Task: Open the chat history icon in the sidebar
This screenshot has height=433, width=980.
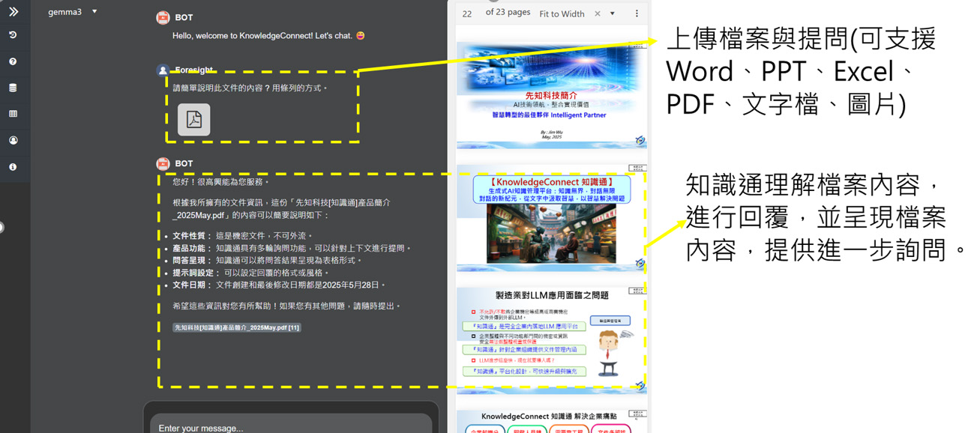Action: tap(13, 35)
